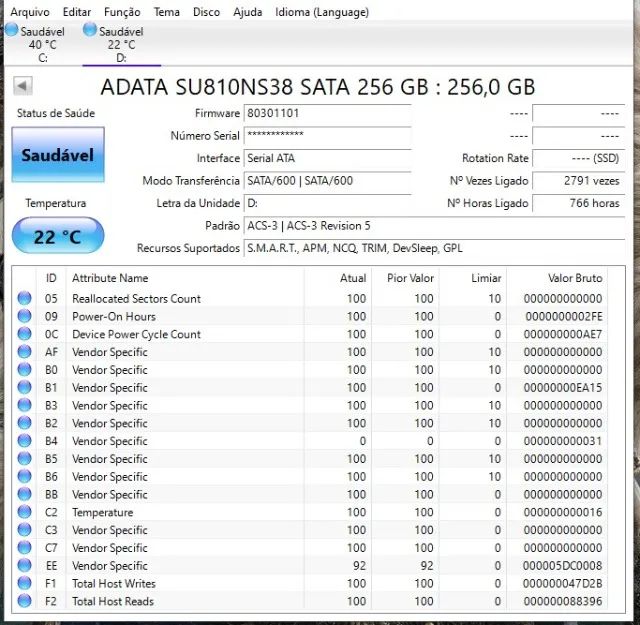Viewport: 640px width, 625px height.
Task: Click raw value 00000000EA15
Action: [563, 387]
